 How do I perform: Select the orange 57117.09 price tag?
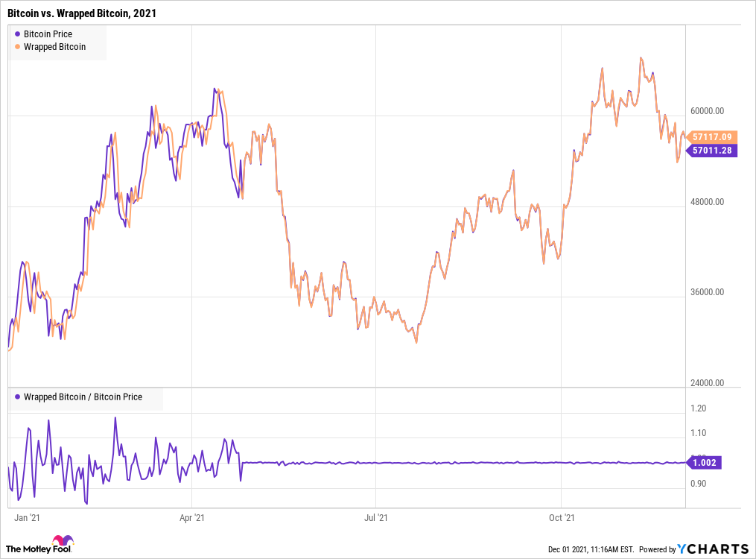click(713, 137)
